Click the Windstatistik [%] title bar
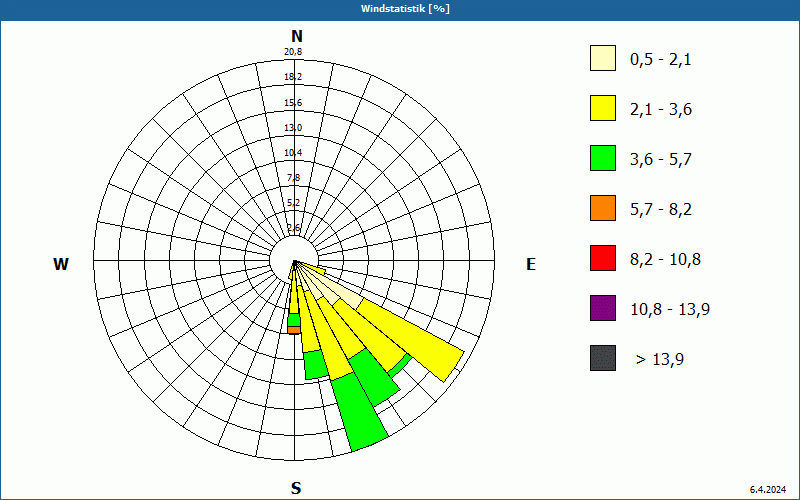The image size is (800, 500). pyautogui.click(x=400, y=9)
